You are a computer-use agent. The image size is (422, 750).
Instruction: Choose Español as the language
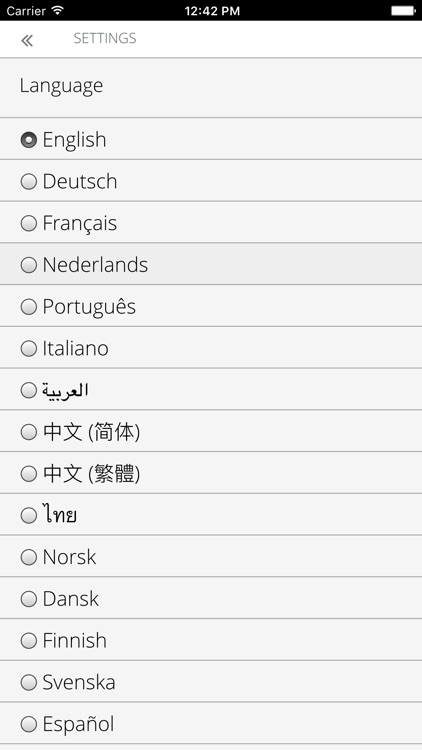pos(211,723)
